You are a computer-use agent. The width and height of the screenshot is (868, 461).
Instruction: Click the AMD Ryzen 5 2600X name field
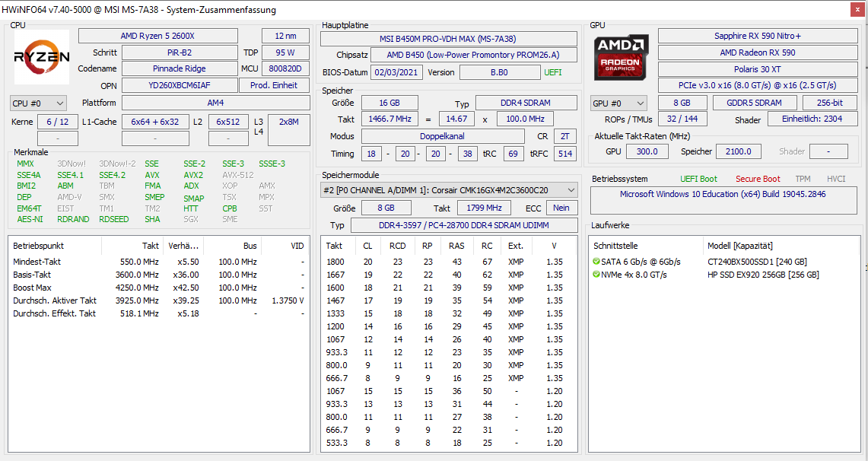(157, 36)
